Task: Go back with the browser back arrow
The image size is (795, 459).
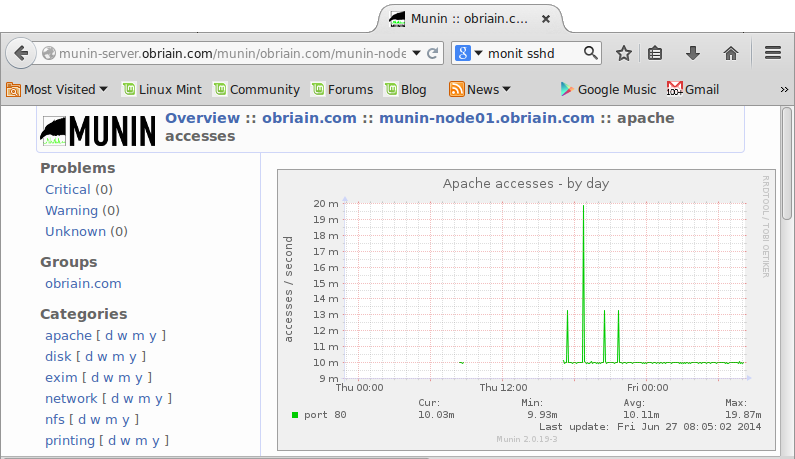Action: click(21, 53)
